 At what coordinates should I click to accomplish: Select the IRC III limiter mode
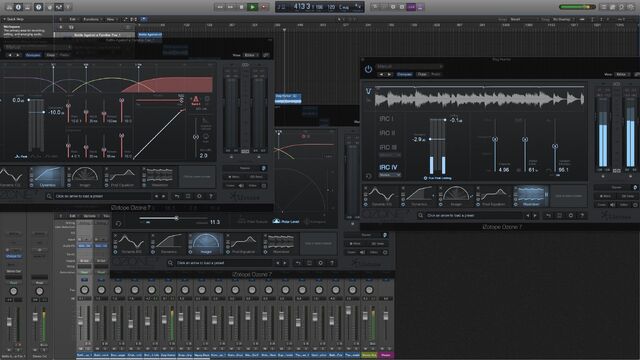[388, 147]
